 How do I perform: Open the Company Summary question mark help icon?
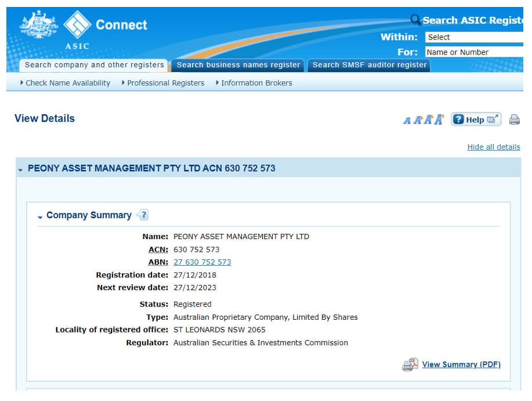(143, 215)
